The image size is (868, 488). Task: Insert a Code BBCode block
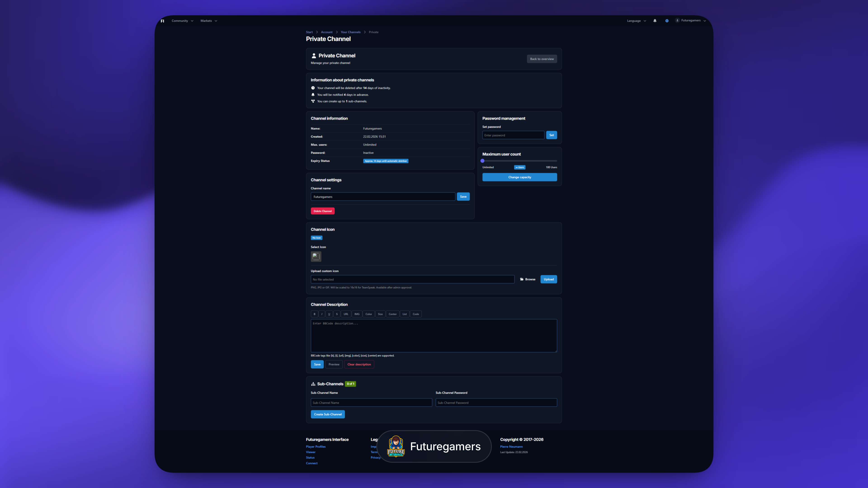click(x=415, y=314)
